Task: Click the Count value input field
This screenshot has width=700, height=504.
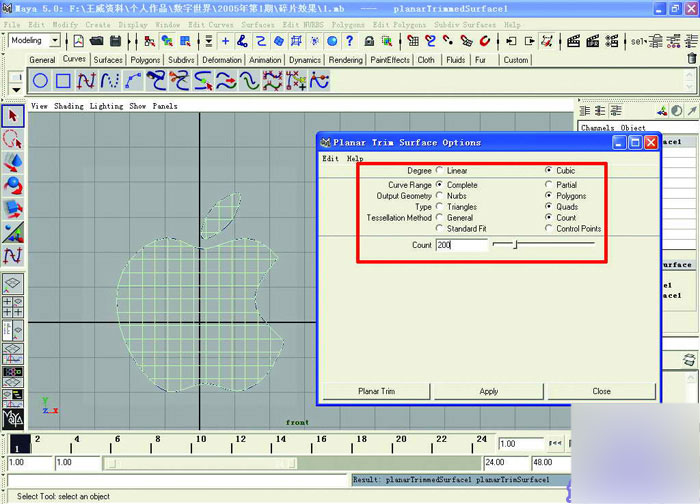Action: coord(460,245)
